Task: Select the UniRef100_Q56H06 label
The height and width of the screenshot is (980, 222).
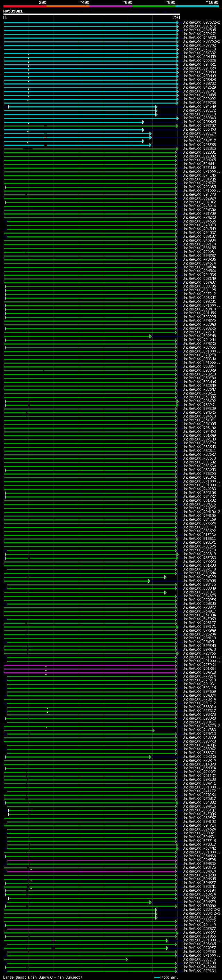Action: click(x=199, y=80)
